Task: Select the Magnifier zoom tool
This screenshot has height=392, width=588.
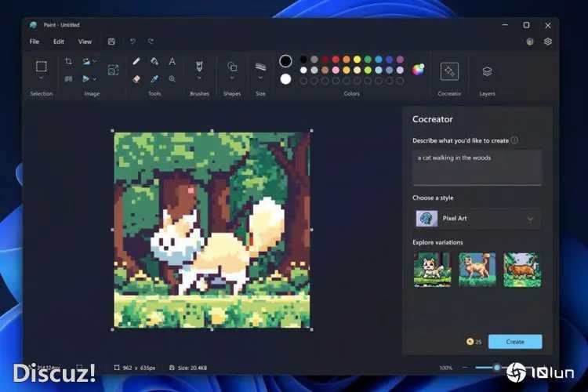Action: click(x=172, y=78)
